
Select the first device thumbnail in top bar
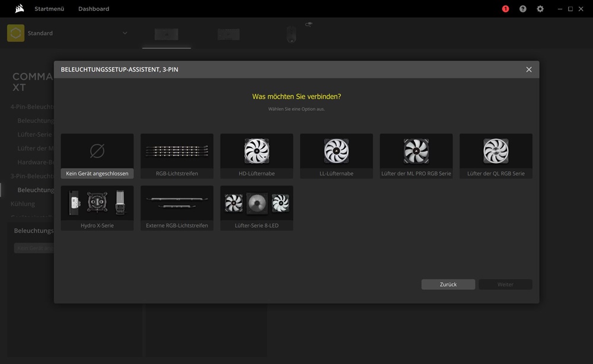pyautogui.click(x=167, y=34)
